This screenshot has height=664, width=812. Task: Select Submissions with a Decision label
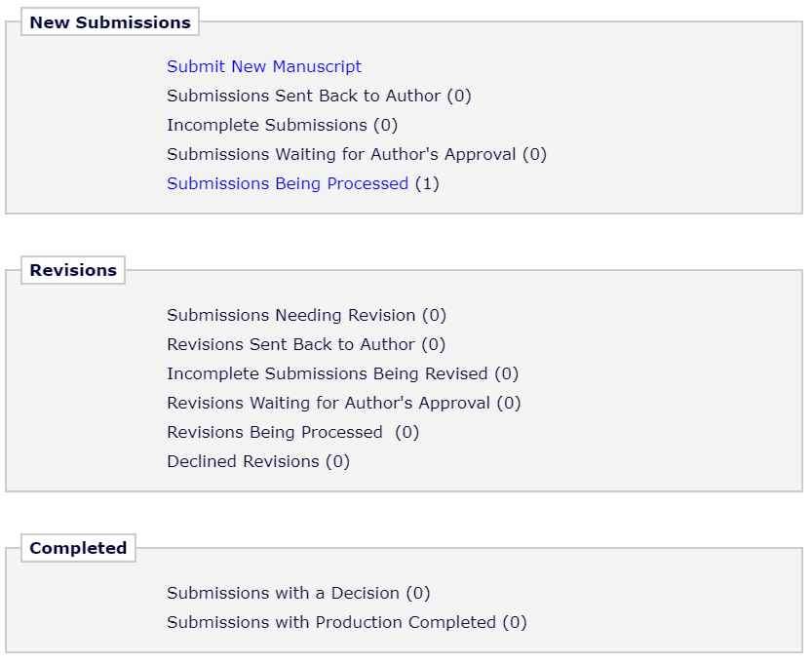click(283, 593)
